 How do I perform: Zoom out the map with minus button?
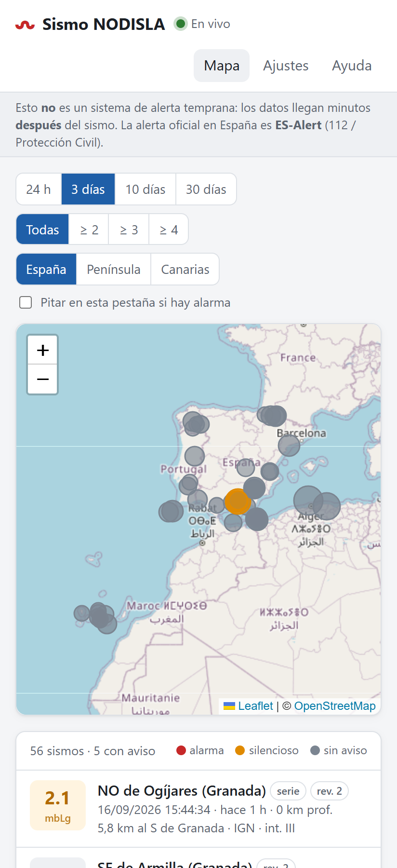click(x=43, y=379)
